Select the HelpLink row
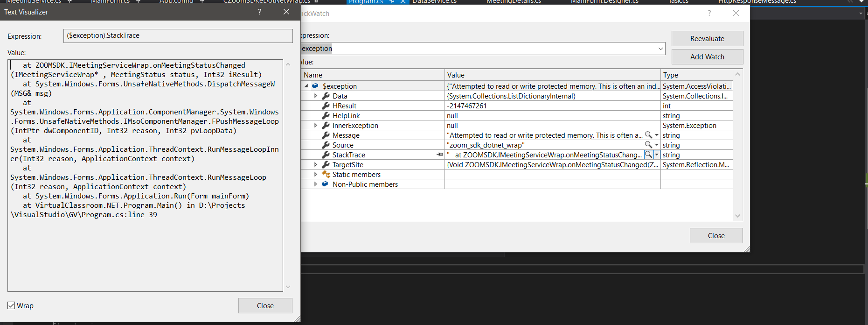868x325 pixels. [517, 115]
